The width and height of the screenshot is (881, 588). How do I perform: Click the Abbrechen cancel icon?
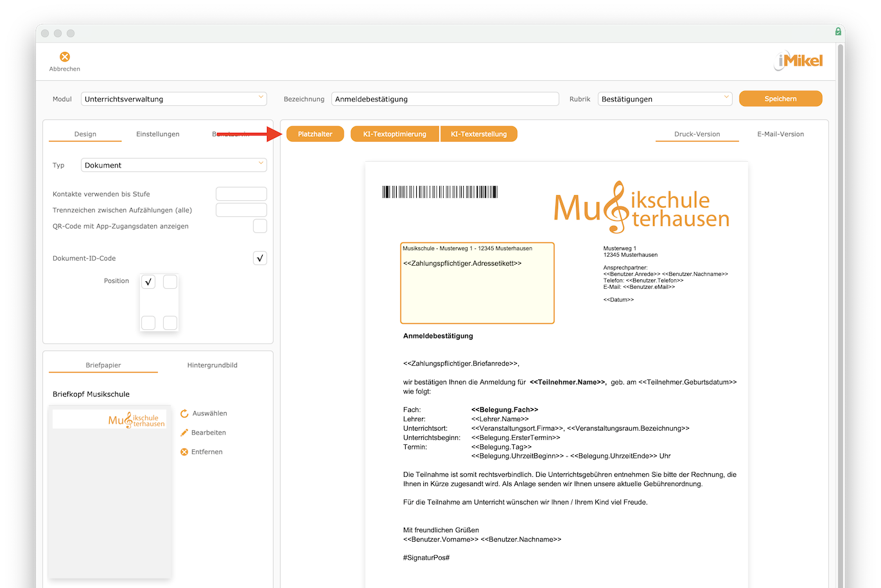pyautogui.click(x=65, y=57)
